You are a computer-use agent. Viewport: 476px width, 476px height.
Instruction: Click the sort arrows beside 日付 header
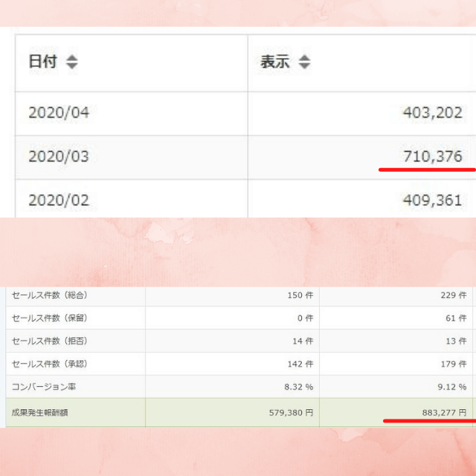[x=71, y=62]
